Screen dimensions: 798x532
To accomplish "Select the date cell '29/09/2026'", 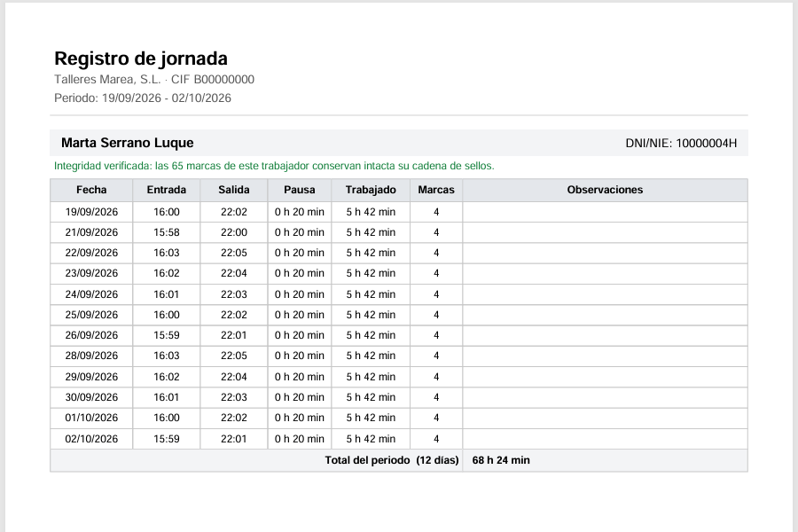I will point(91,377).
